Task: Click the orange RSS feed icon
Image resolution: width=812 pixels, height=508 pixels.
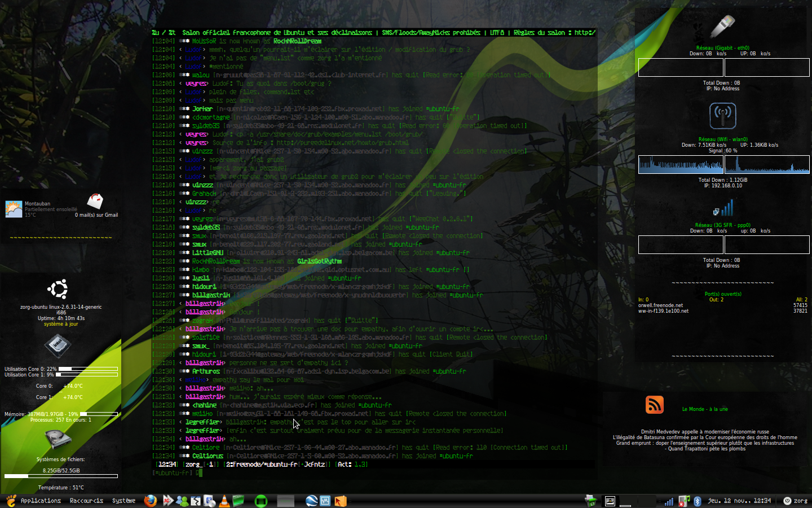Action: (654, 405)
